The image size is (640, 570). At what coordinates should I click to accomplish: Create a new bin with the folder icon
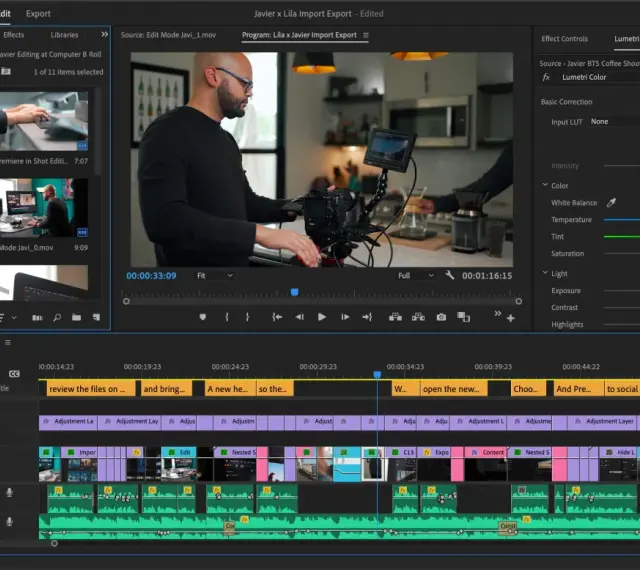tap(76, 317)
